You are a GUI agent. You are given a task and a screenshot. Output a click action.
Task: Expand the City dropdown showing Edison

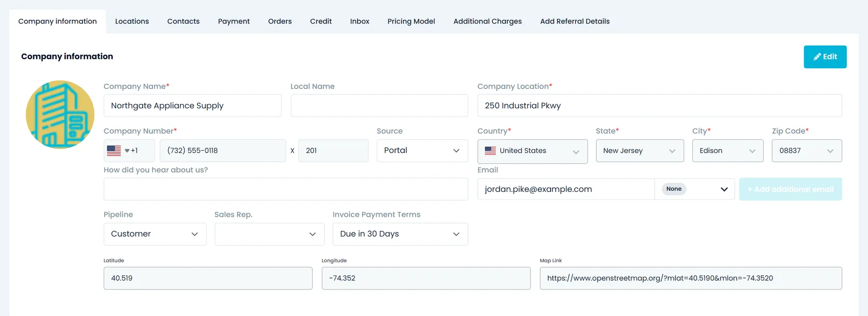pos(727,151)
